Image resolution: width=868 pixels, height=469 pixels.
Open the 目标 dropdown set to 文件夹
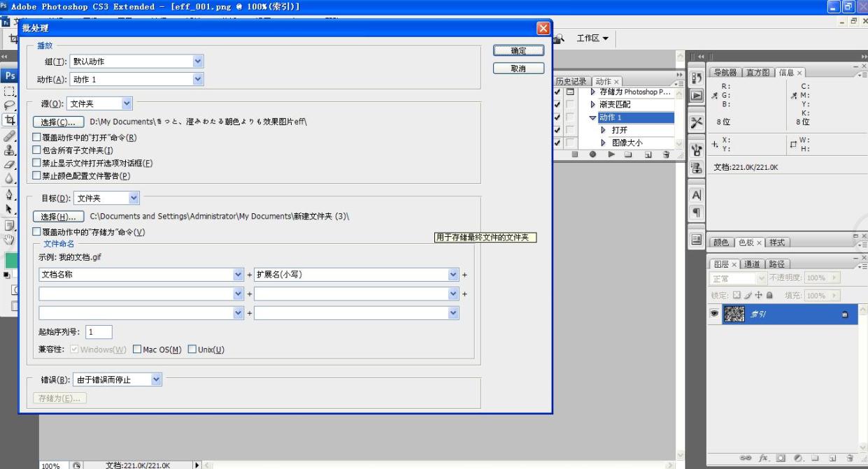pos(106,199)
